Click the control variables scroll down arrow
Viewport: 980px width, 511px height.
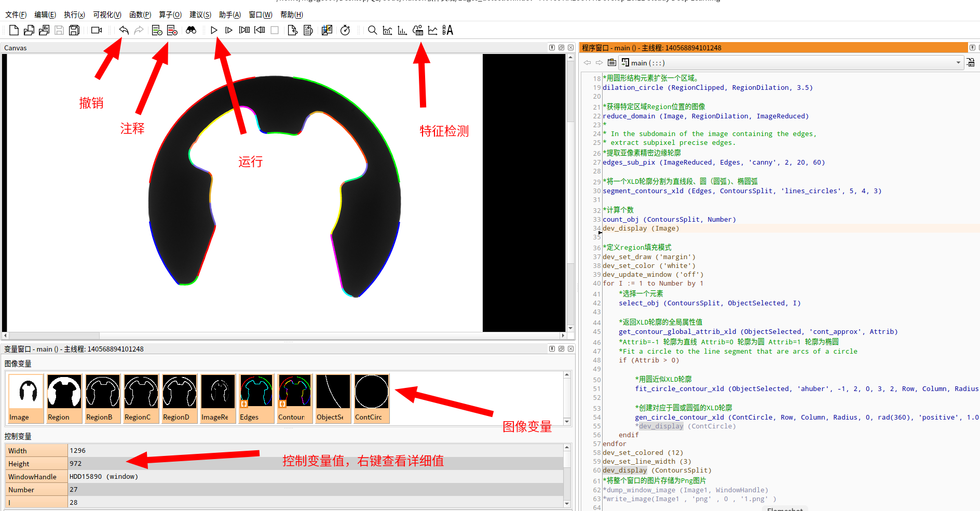[x=567, y=503]
